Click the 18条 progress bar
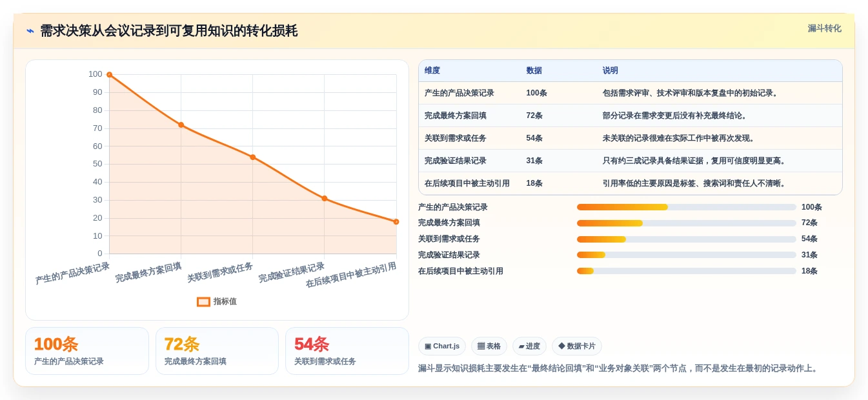This screenshot has width=868, height=400. click(687, 271)
